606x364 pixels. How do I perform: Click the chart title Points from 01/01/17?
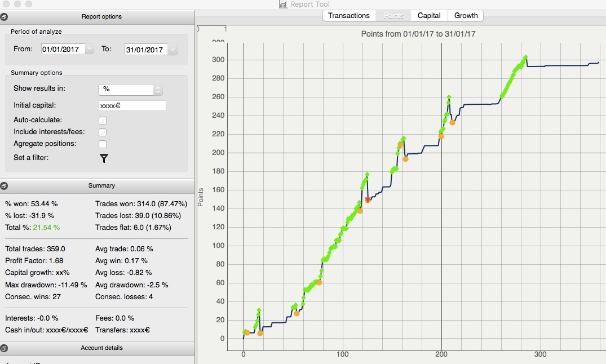click(418, 34)
